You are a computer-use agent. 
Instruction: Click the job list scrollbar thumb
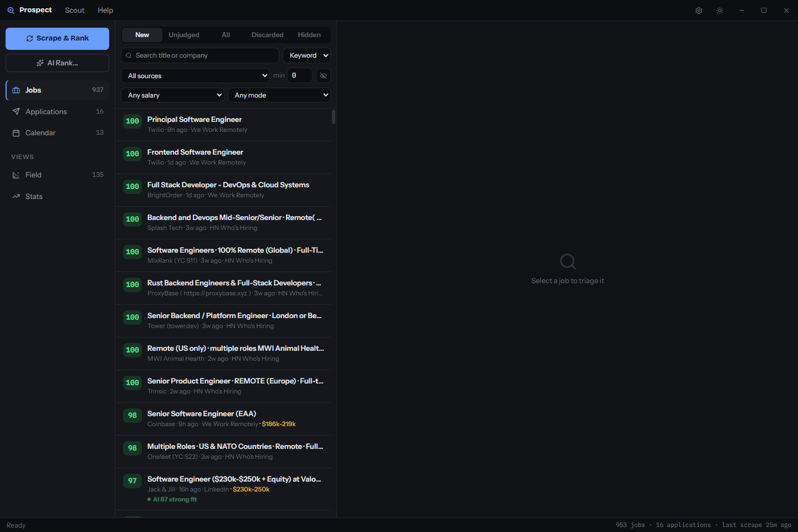point(334,117)
